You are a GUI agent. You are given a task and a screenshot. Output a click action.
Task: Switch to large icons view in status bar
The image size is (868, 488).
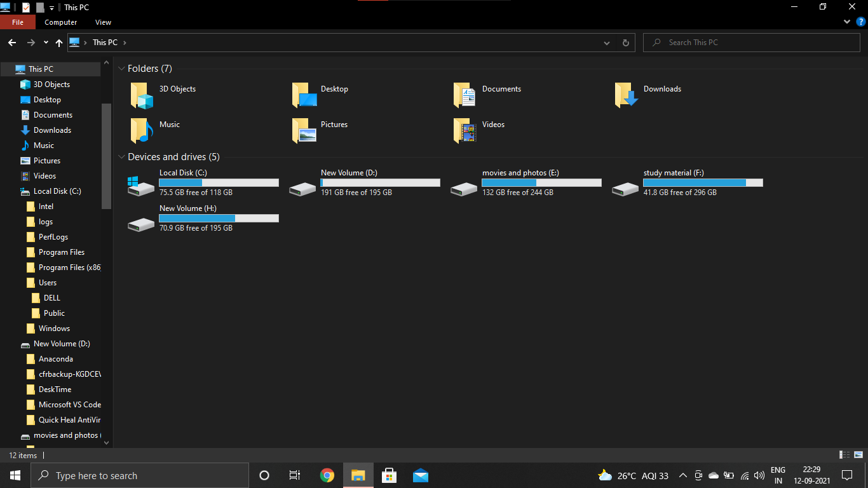pos(858,455)
